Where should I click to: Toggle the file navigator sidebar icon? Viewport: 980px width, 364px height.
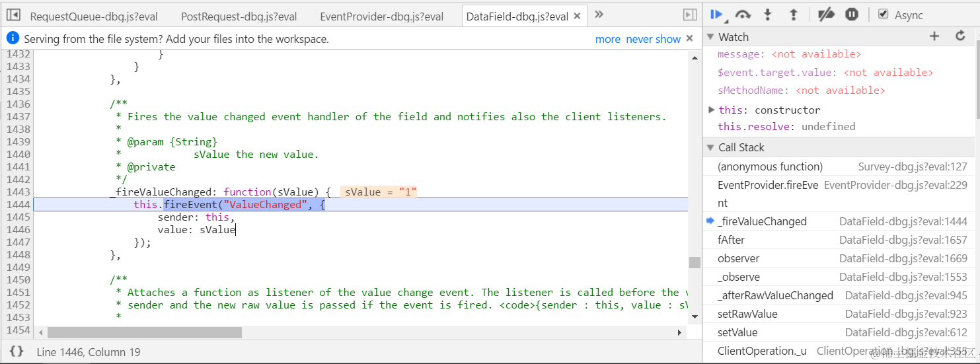pos(13,15)
